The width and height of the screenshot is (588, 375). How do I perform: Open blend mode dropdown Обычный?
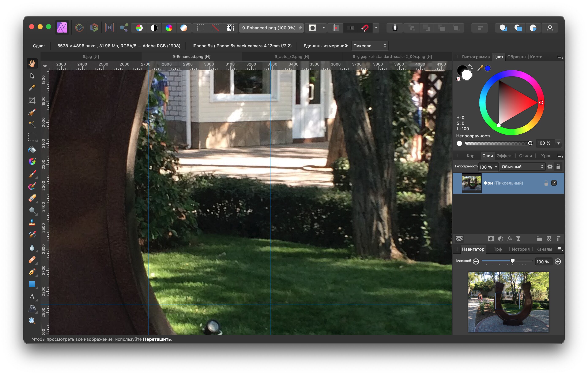click(x=522, y=167)
